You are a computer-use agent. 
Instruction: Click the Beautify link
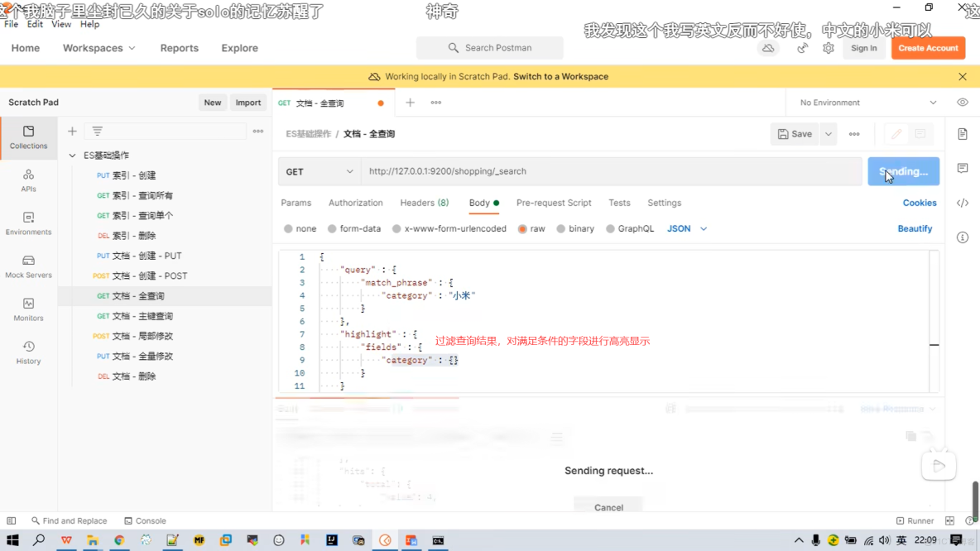click(x=915, y=228)
